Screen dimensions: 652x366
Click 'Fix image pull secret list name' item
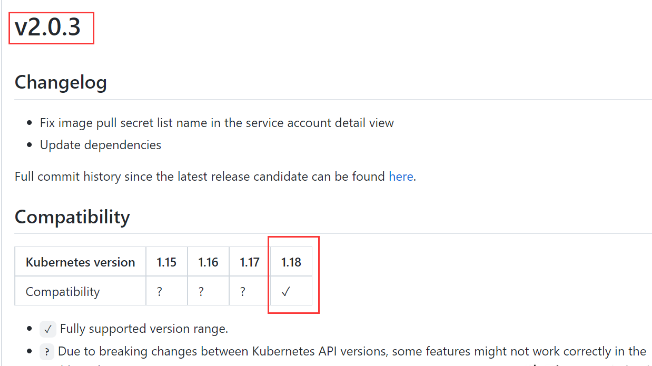point(217,123)
